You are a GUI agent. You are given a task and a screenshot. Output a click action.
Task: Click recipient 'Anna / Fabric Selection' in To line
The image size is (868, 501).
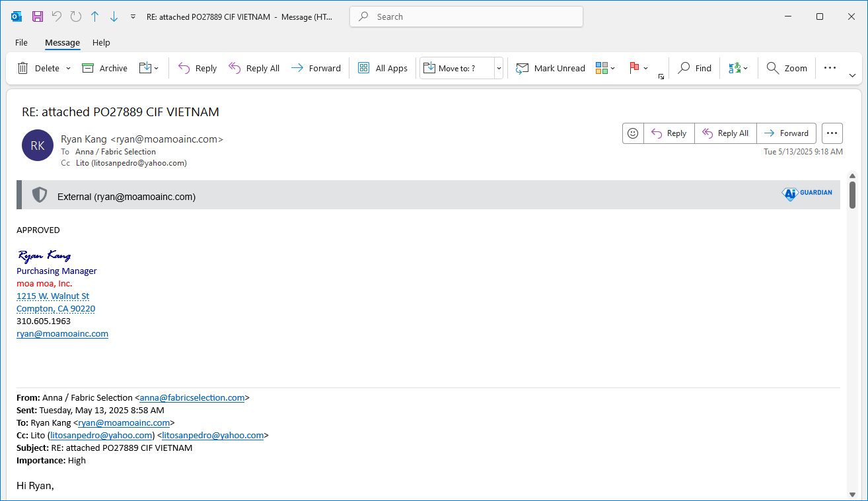coord(116,152)
